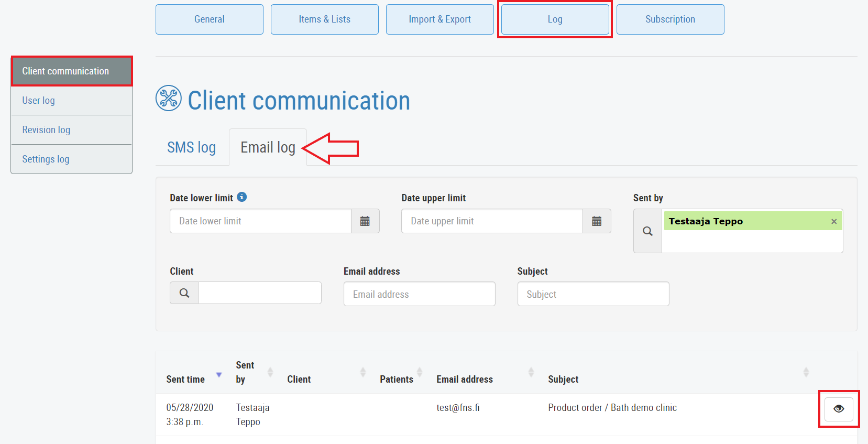Screen dimensions: 868x444
Task: Click the Client communication wrench header icon
Action: (x=169, y=98)
